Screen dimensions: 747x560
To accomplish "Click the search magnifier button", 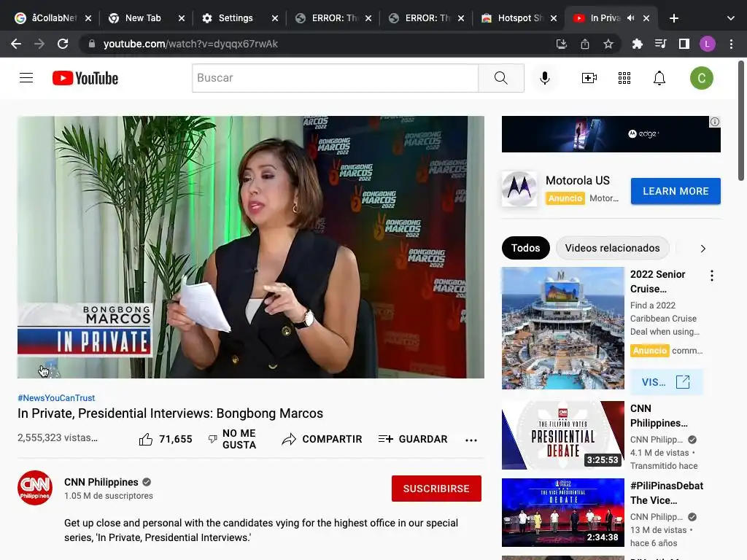I will (500, 78).
